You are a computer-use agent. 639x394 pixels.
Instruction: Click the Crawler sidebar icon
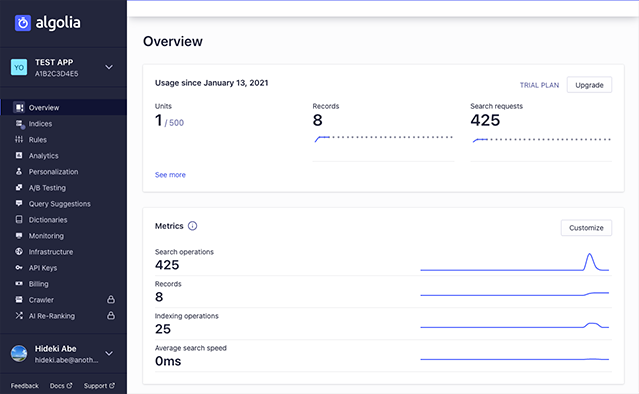pos(19,299)
